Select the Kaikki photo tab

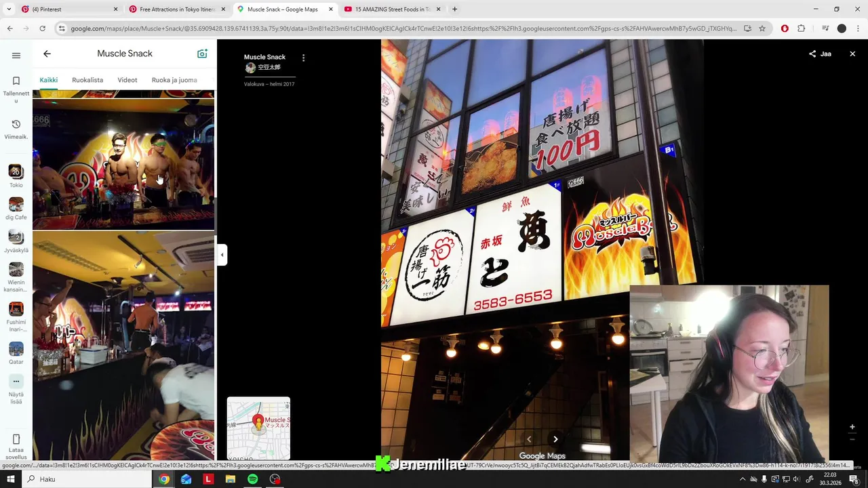point(48,80)
